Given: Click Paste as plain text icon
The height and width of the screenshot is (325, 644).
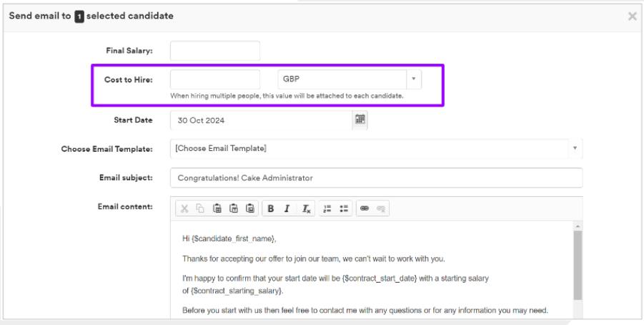Looking at the screenshot, I should (233, 208).
